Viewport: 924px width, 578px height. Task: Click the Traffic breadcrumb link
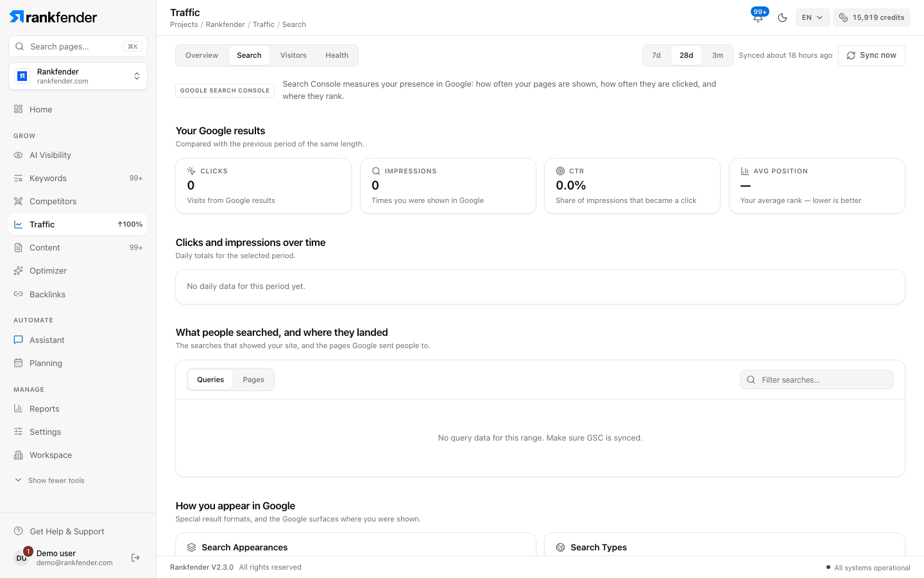point(264,24)
